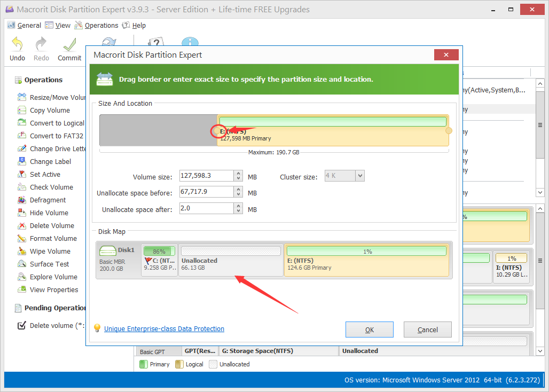Click the Primary legend color swatch
The image size is (549, 392).
[144, 364]
